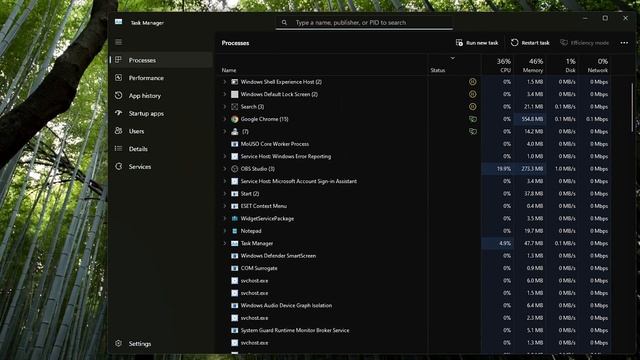Screen dimensions: 640x360
Task: Expand the Service Host: Windows Error Reporting group
Action: 224,156
